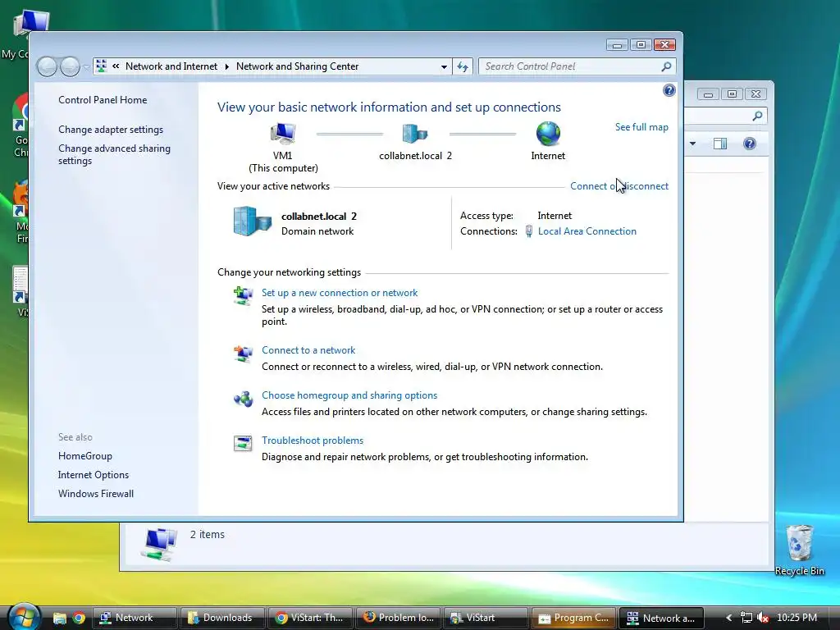Switch to the ViStart taskbar button
Viewport: 840px width, 630px height.
486,618
